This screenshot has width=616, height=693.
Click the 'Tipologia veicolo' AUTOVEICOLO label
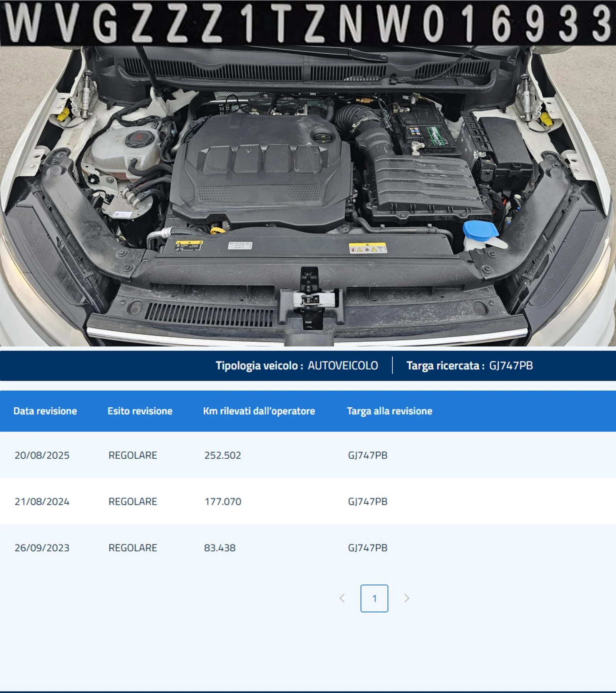tap(342, 366)
